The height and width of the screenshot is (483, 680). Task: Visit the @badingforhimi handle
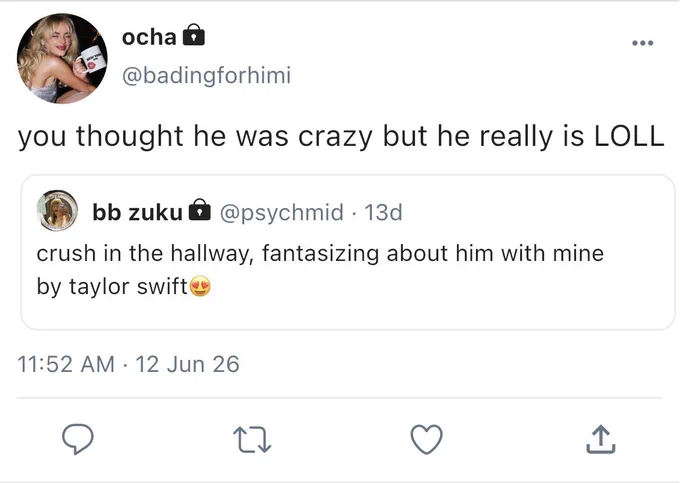(206, 75)
